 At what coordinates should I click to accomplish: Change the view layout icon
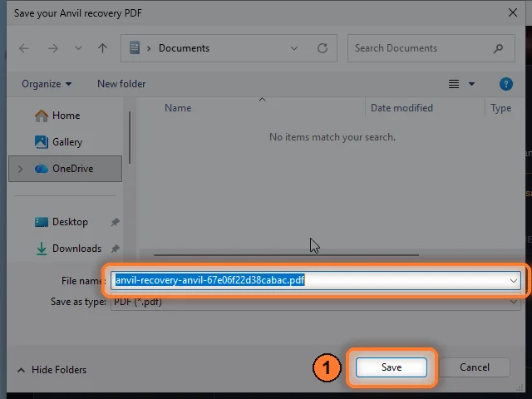pos(454,84)
